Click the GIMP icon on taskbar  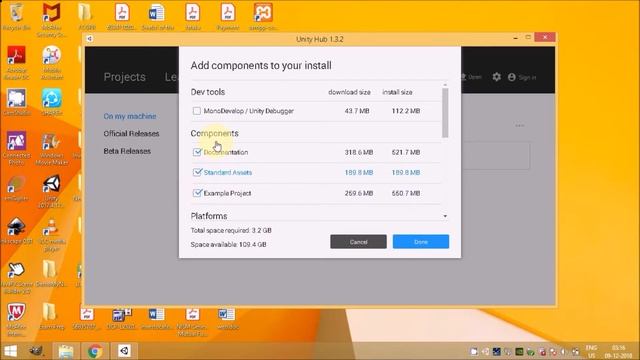click(x=37, y=351)
